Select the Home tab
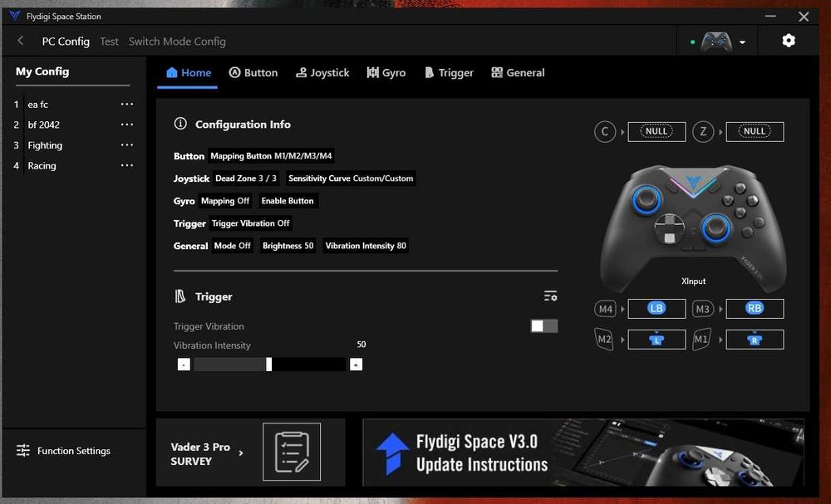The width and height of the screenshot is (831, 504). pos(189,72)
